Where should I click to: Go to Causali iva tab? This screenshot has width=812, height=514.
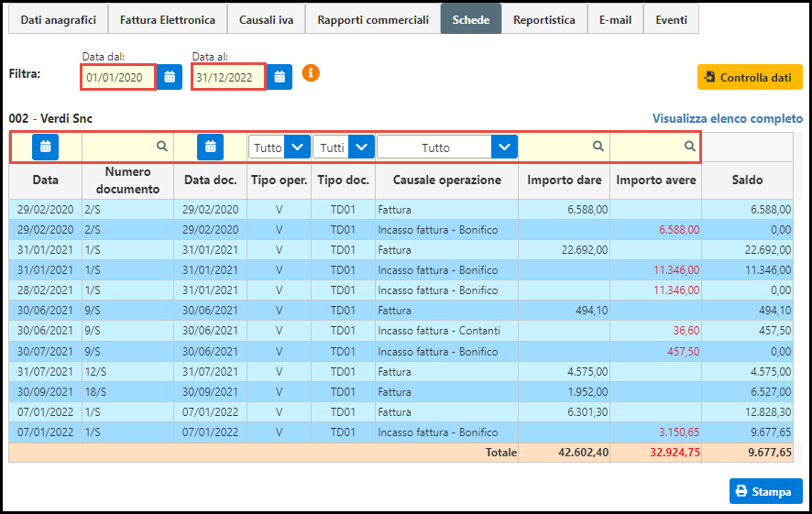pyautogui.click(x=266, y=19)
